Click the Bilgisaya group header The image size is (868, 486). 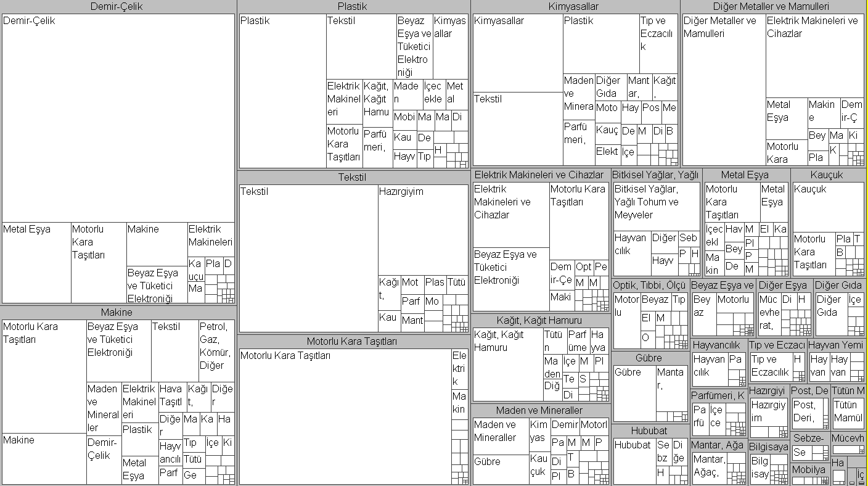click(x=769, y=447)
